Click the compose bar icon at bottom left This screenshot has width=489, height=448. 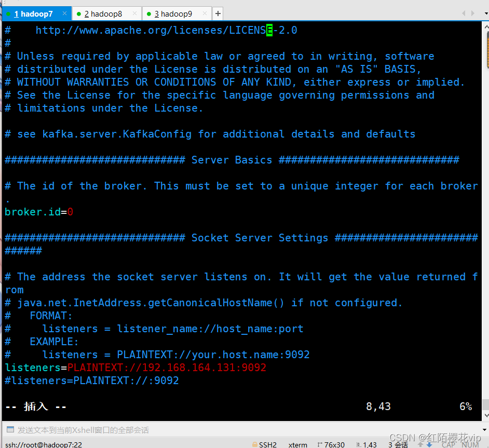pyautogui.click(x=10, y=430)
